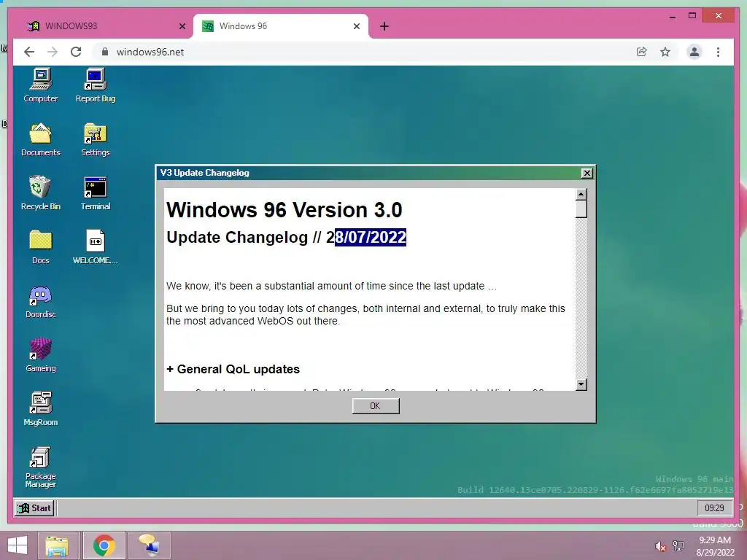Viewport: 747px width, 560px height.
Task: Click the changelog scrollbar up arrow
Action: (x=581, y=194)
